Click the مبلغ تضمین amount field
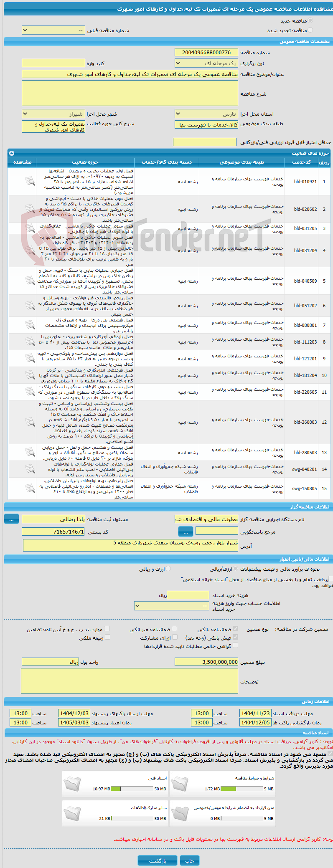This screenshot has width=333, height=868. 206,662
